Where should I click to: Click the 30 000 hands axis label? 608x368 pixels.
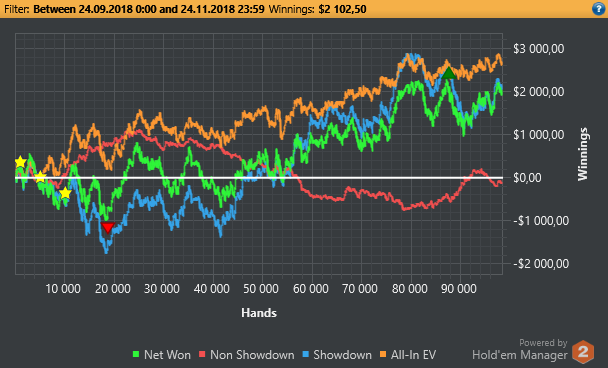[162, 289]
